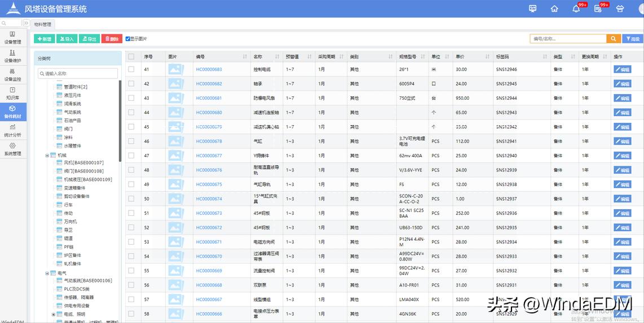The image size is (644, 323).
Task: Collapse sidebar with double-arrow icon
Action: [x=26, y=23]
